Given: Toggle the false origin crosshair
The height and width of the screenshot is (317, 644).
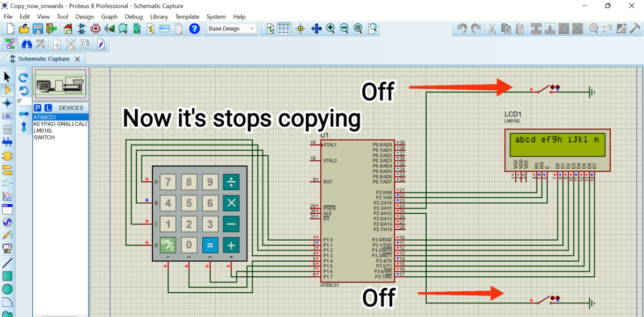Looking at the screenshot, I should pos(301,29).
